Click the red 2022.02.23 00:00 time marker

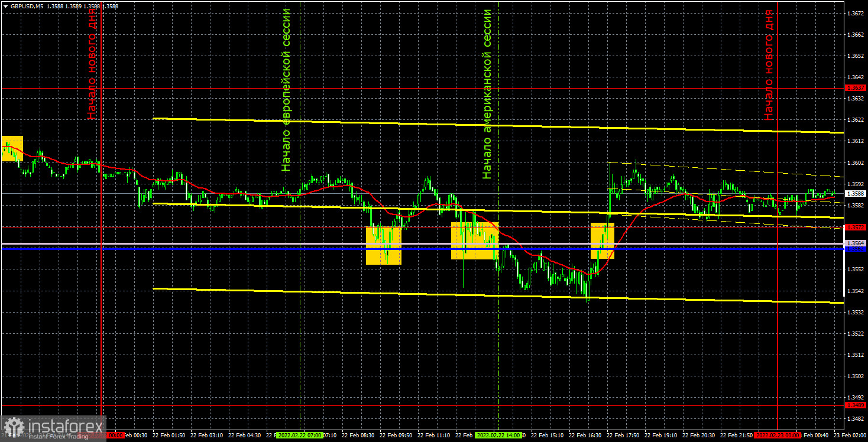[x=778, y=435]
